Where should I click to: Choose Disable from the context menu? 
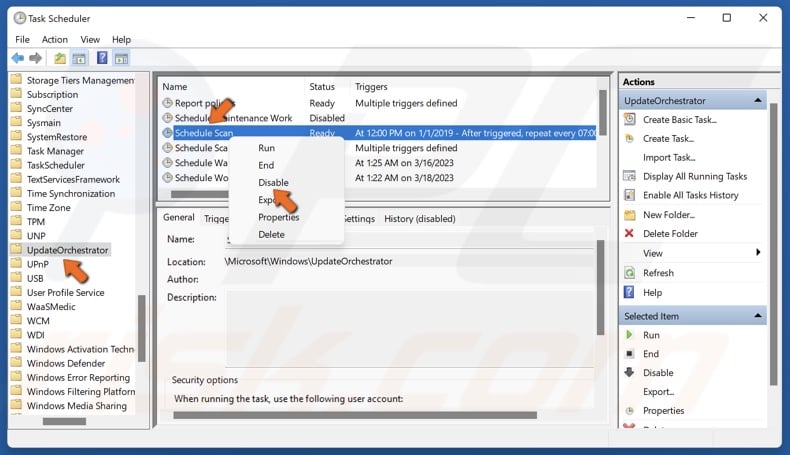click(273, 182)
